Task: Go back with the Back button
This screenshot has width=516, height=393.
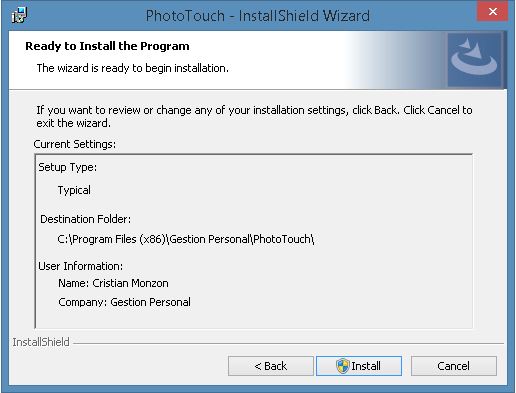Action: [x=271, y=366]
